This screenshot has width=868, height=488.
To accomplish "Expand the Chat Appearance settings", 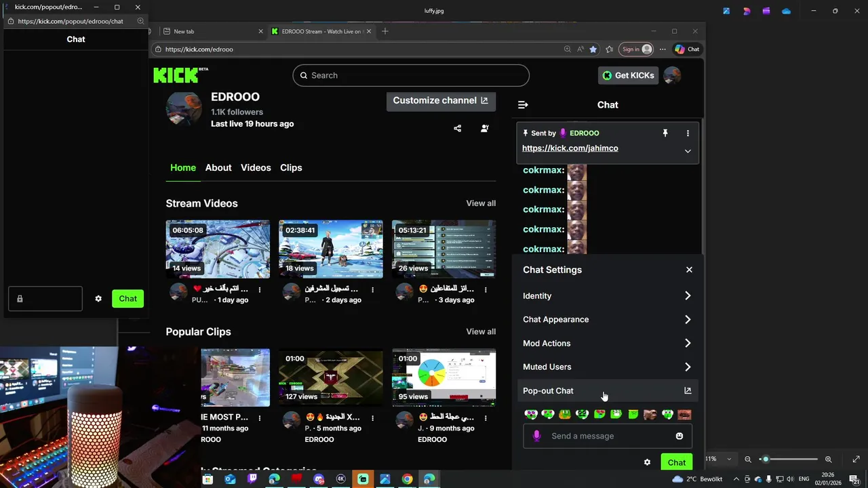I will pyautogui.click(x=607, y=319).
